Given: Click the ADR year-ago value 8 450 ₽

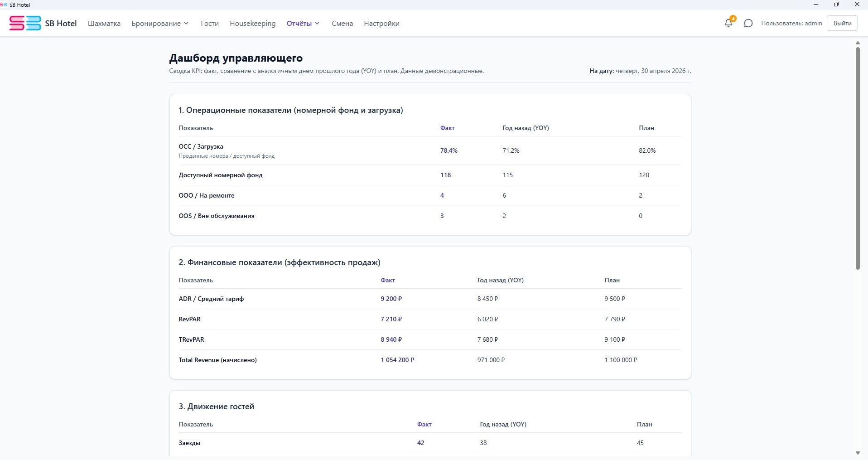Looking at the screenshot, I should click(487, 299).
